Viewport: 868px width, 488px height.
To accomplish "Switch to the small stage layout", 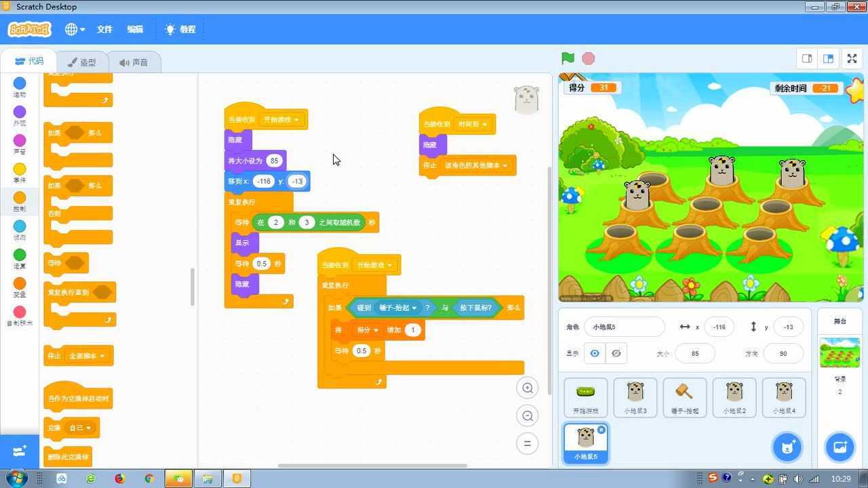I will pyautogui.click(x=807, y=59).
